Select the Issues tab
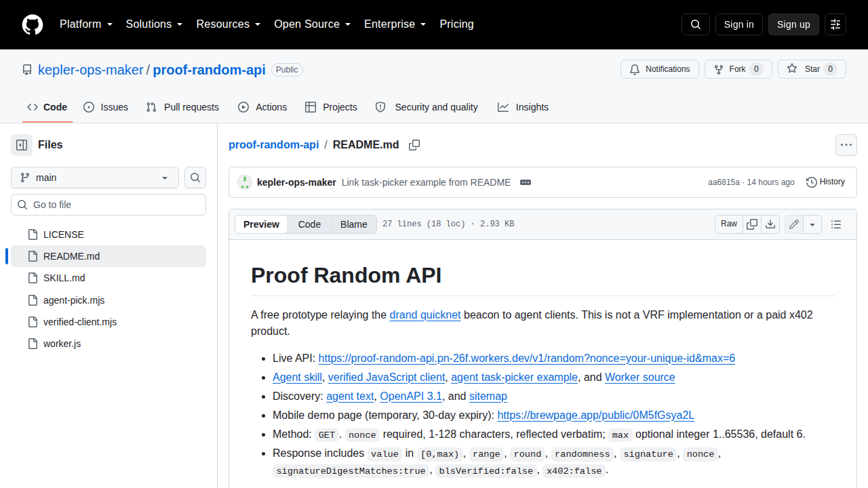868x488 pixels. (106, 107)
